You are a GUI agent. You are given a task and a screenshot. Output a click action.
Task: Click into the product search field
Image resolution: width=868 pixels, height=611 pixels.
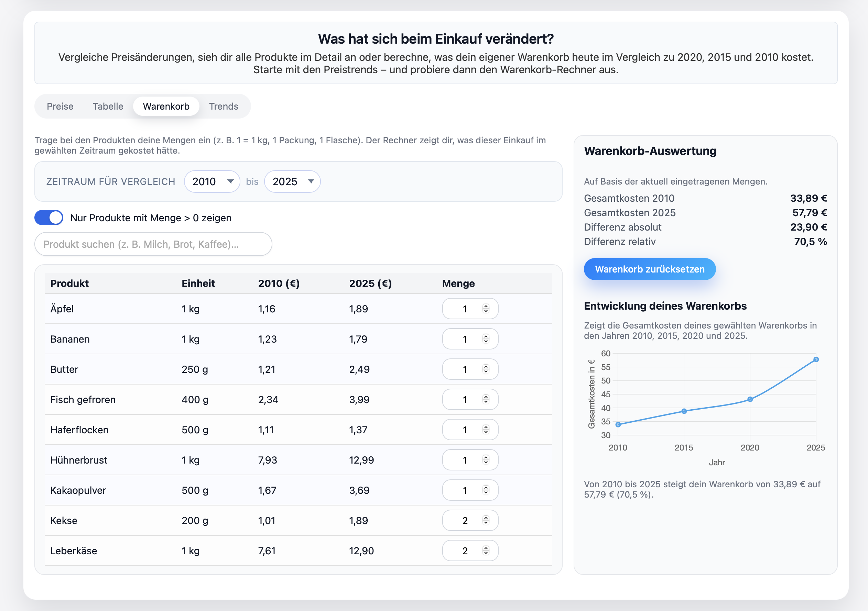153,244
